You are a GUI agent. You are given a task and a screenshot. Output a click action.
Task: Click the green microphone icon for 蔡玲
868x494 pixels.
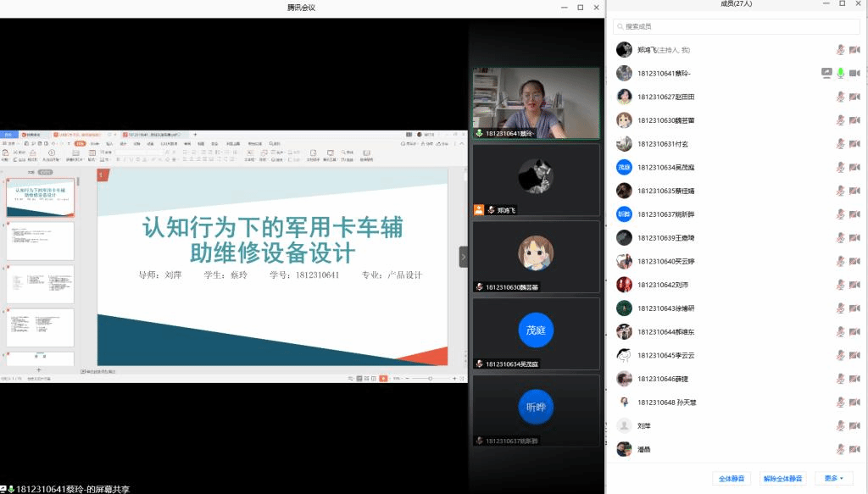tap(840, 74)
